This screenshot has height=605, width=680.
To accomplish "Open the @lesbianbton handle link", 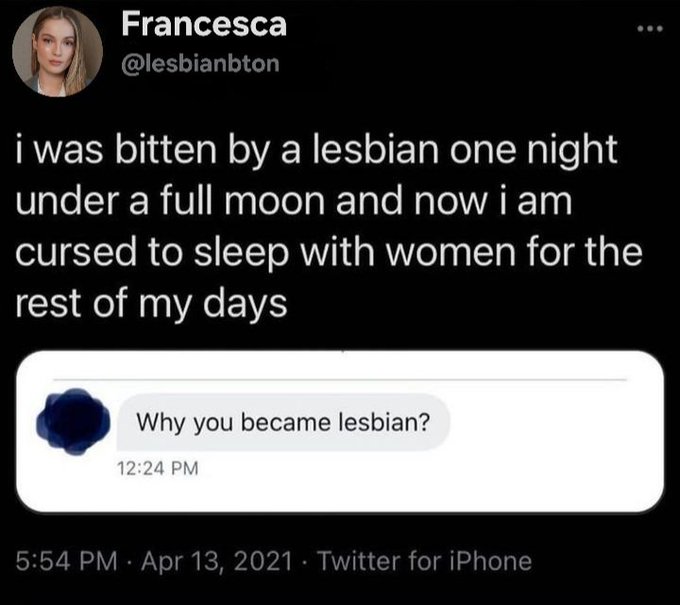I will click(x=199, y=67).
